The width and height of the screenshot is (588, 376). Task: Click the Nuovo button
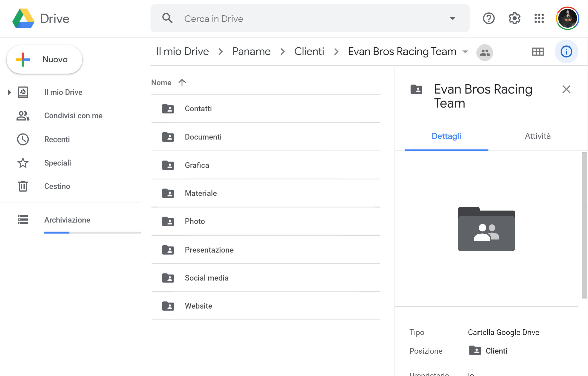45,60
